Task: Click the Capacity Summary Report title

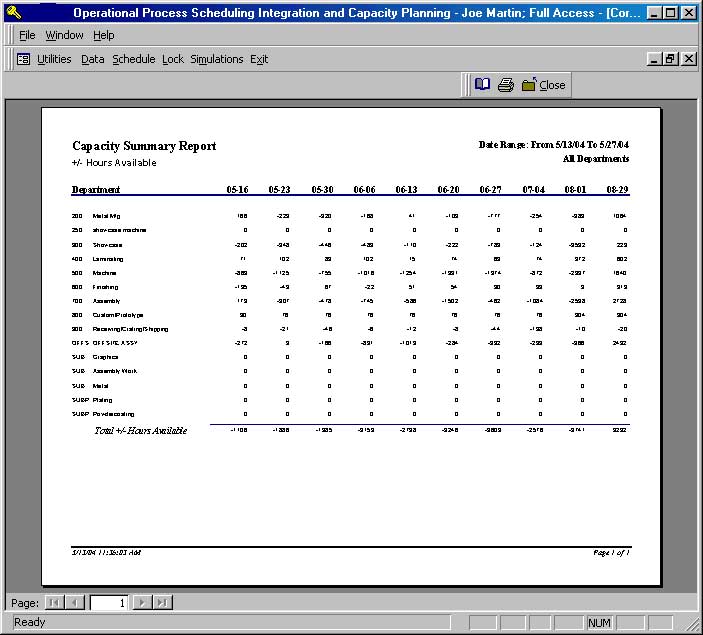Action: [144, 146]
